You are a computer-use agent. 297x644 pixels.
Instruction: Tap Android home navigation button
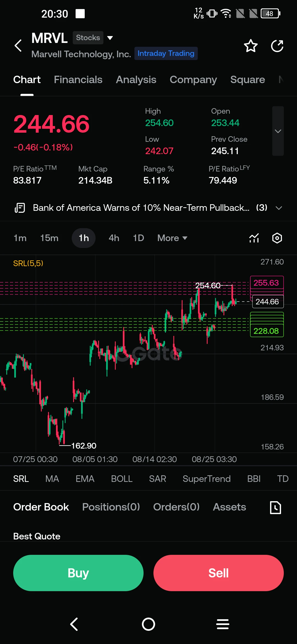click(148, 624)
